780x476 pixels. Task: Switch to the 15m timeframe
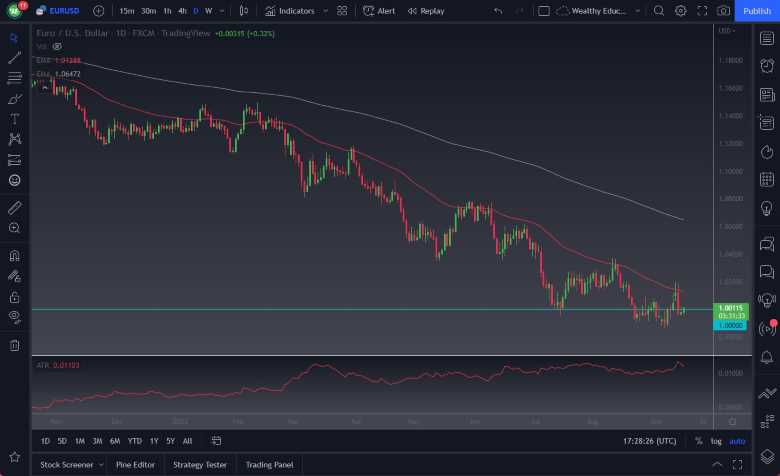(126, 11)
